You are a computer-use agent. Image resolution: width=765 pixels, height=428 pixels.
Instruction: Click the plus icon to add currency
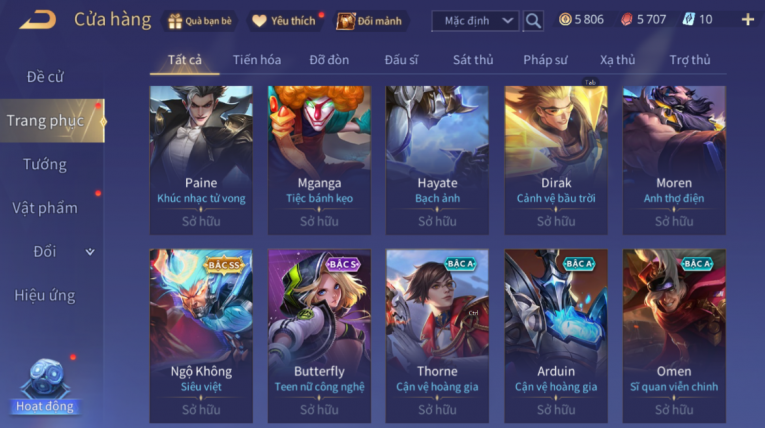click(x=747, y=20)
